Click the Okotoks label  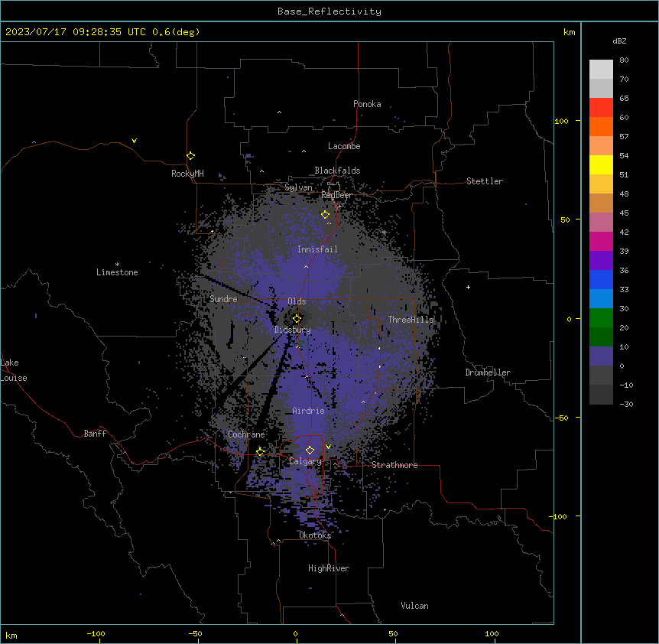click(x=315, y=535)
